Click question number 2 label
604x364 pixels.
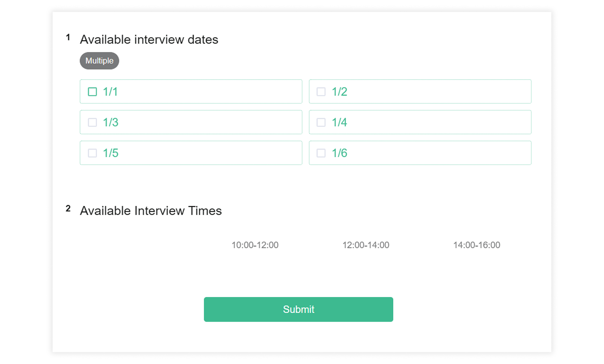coord(68,208)
